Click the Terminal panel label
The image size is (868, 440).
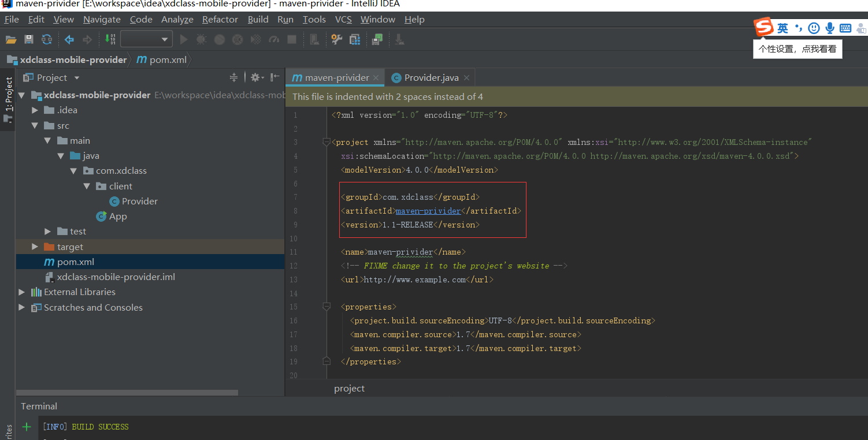click(38, 406)
